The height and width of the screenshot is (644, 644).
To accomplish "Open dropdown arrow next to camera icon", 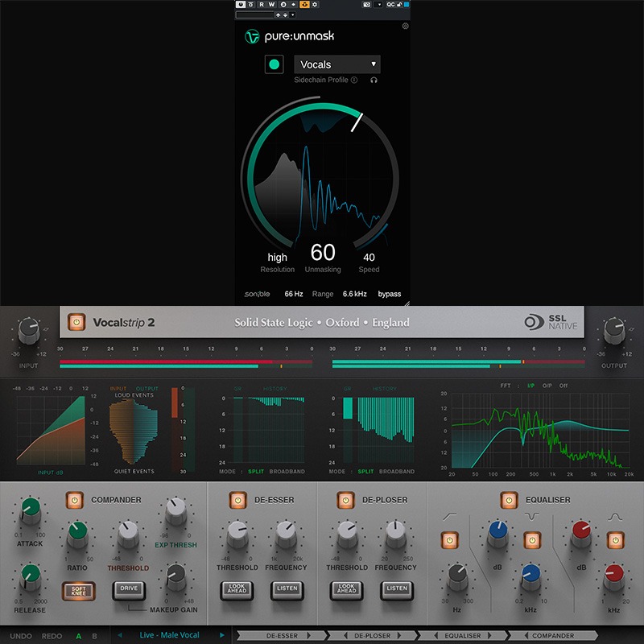I will coord(379,5).
